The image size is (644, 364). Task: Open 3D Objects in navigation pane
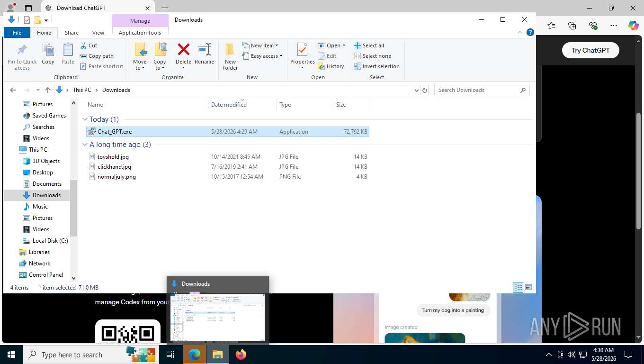(41, 161)
